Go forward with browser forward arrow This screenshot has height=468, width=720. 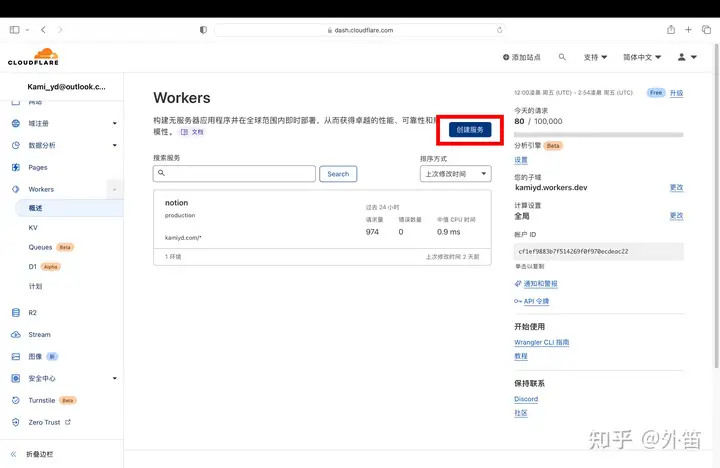60,30
